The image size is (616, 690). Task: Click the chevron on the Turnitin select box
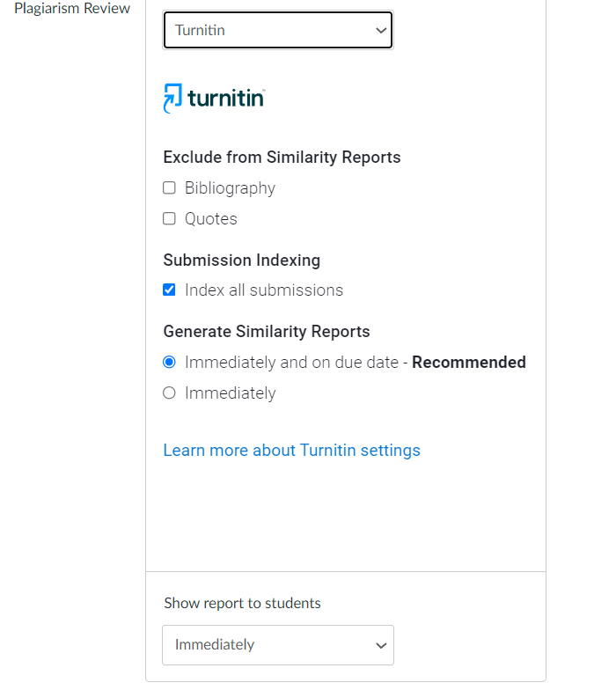tap(380, 31)
